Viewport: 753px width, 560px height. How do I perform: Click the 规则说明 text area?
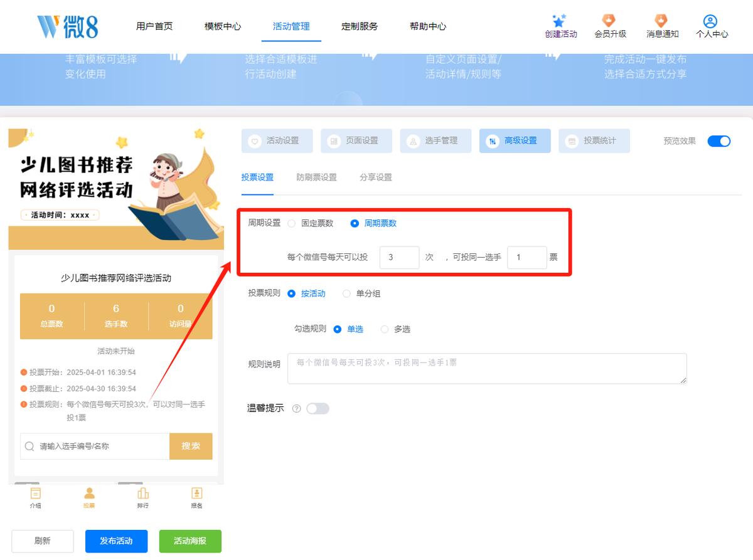coord(487,368)
